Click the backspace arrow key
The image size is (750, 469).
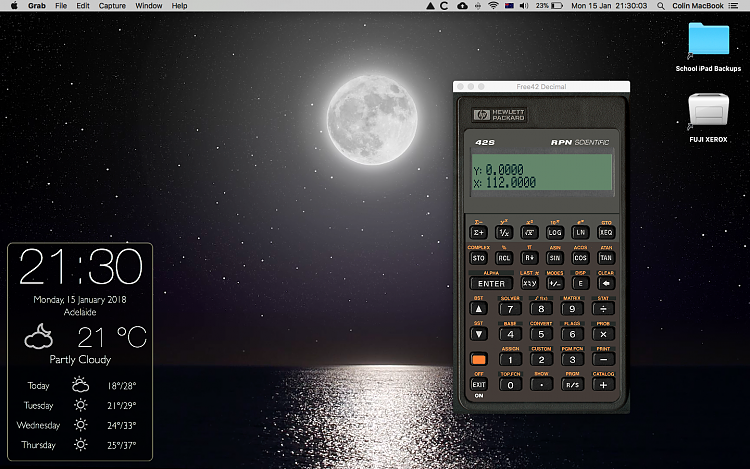(x=606, y=284)
